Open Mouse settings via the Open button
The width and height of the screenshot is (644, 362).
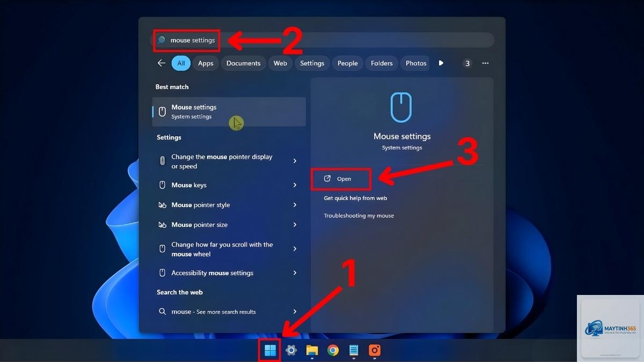click(x=341, y=179)
